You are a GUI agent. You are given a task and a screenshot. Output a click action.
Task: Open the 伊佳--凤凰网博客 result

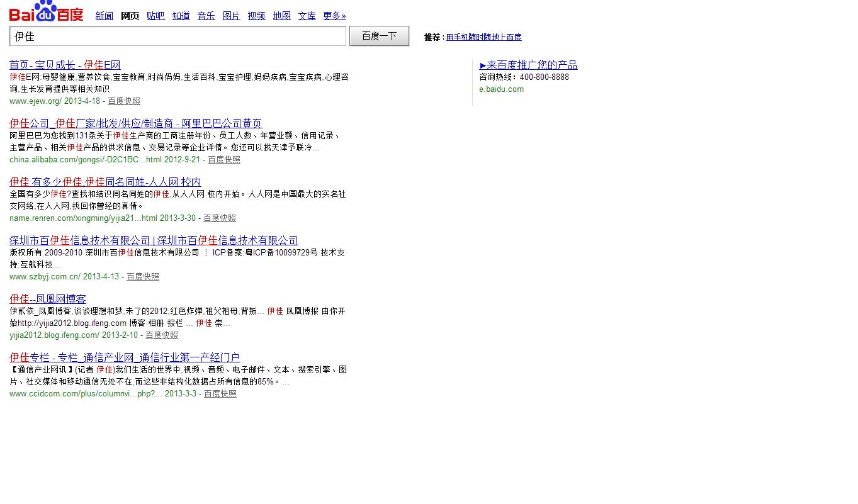tap(48, 299)
